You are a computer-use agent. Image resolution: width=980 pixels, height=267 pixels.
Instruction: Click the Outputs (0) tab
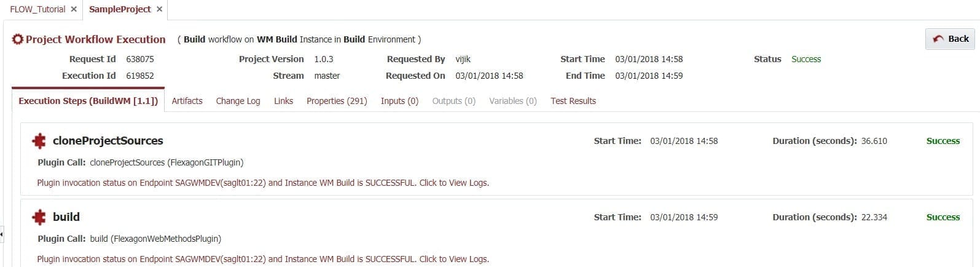[x=453, y=101]
